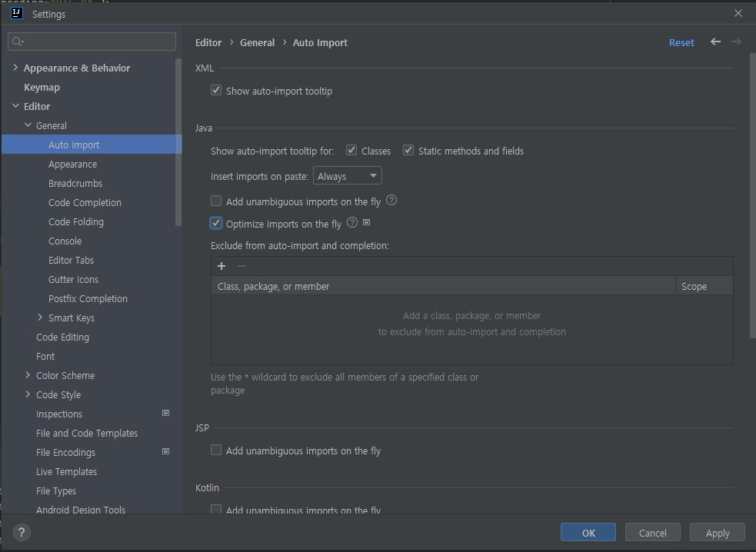Click Editor in the breadcrumb path
The height and width of the screenshot is (552, 756).
coord(208,42)
